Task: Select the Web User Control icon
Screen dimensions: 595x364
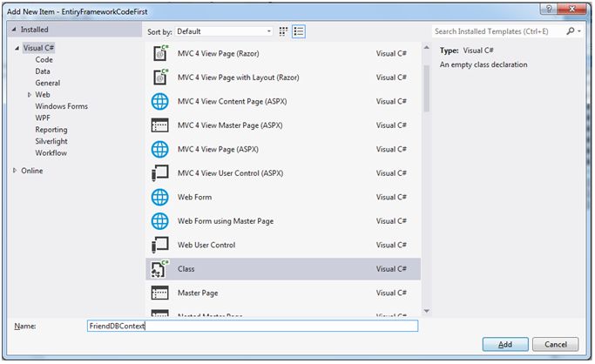Action: coord(160,245)
